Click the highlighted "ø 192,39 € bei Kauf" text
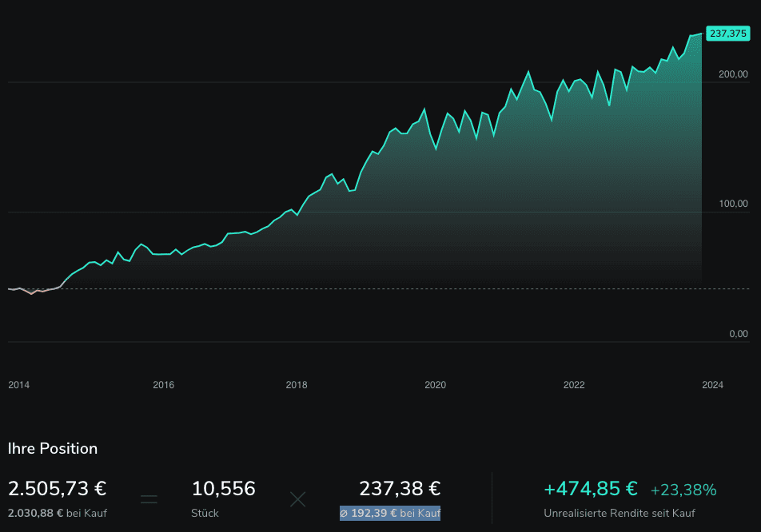 pyautogui.click(x=390, y=513)
